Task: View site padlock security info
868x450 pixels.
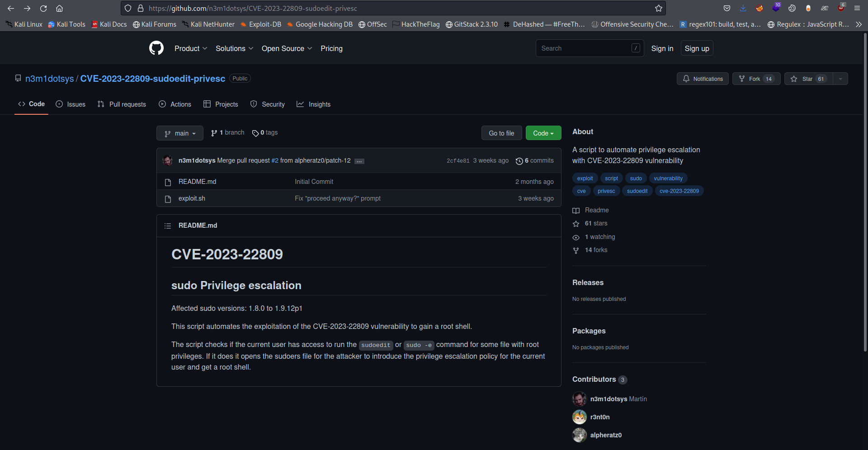Action: tap(141, 8)
